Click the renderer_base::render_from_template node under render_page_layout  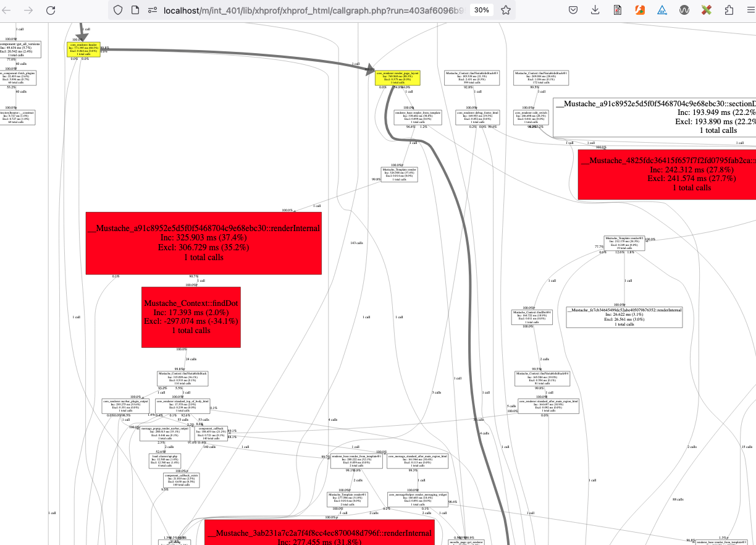tap(418, 117)
